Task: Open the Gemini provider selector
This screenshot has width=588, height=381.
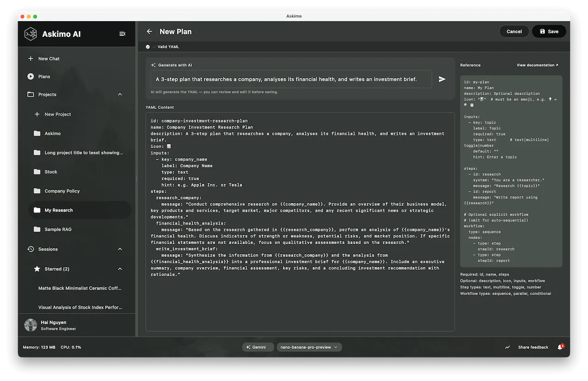Action: pyautogui.click(x=258, y=347)
